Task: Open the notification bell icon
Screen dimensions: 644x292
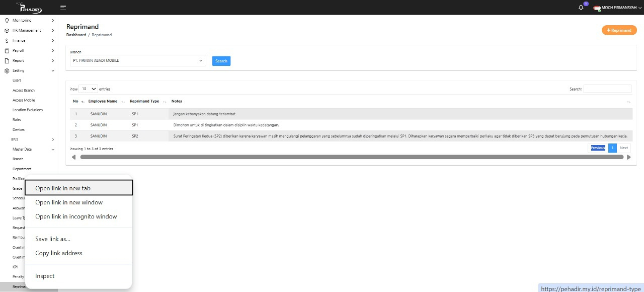Action: tap(581, 8)
